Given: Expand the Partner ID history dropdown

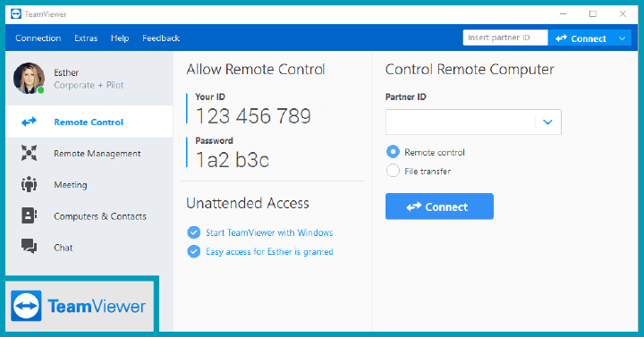Looking at the screenshot, I should [547, 122].
